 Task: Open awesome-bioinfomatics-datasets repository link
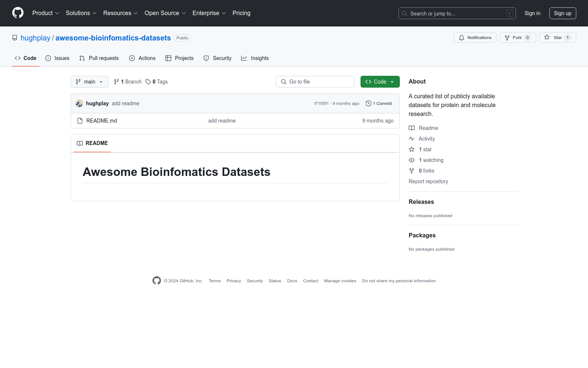(x=113, y=38)
